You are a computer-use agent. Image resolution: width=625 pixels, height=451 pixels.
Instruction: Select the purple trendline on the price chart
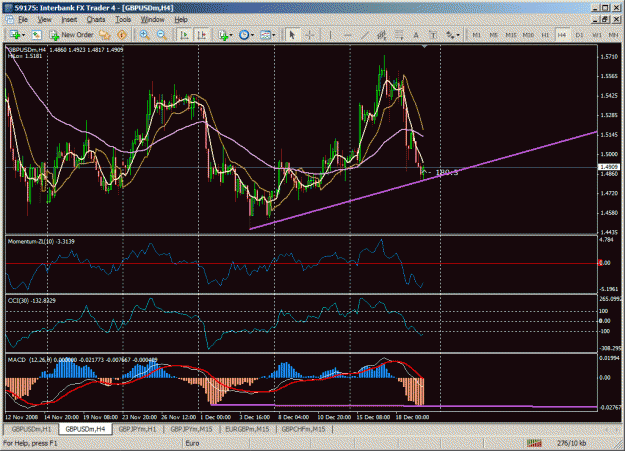(x=423, y=181)
